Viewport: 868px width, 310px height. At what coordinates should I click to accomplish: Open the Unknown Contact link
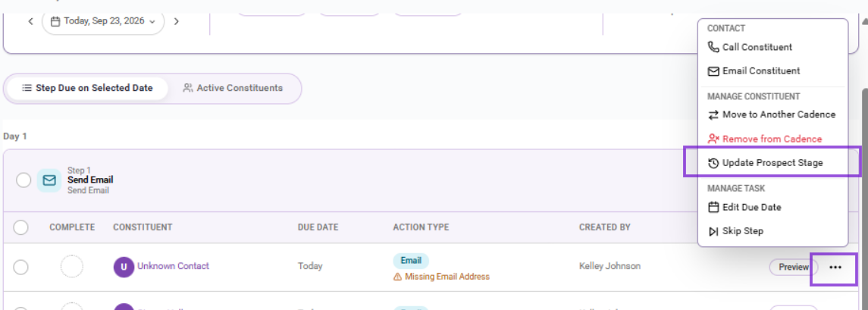point(174,266)
